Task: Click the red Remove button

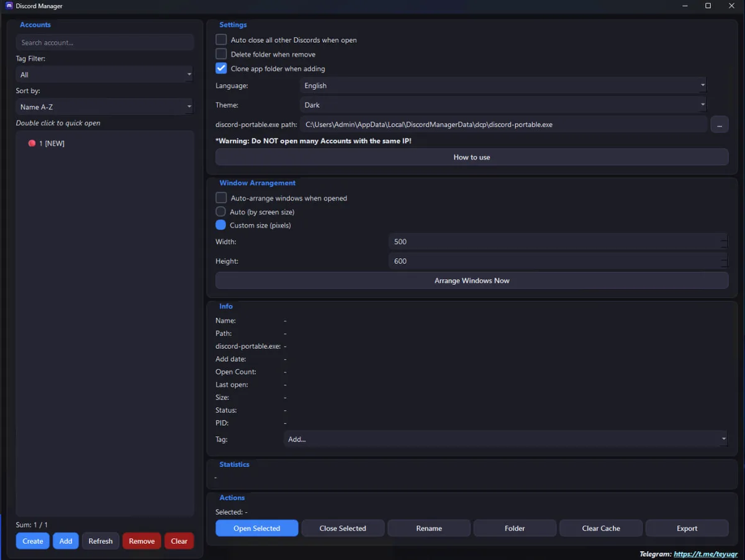Action: tap(142, 541)
